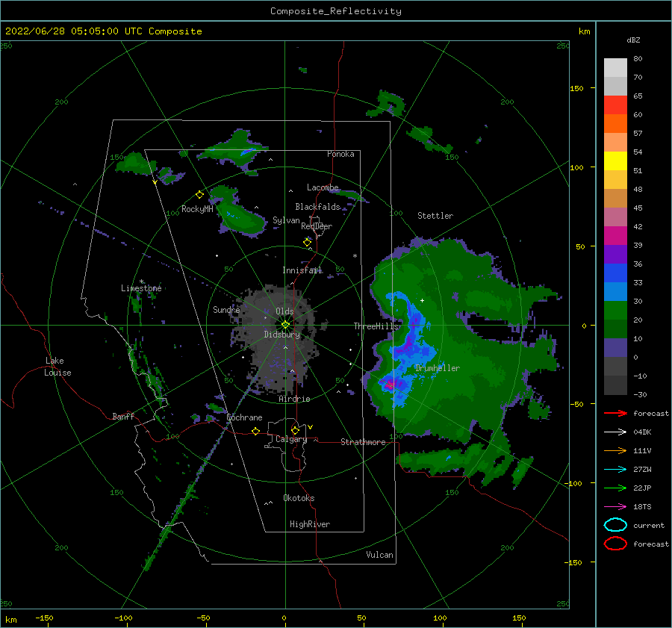The image size is (672, 628).
Task: Click the green 22JP arrow icon
Action: pos(615,488)
